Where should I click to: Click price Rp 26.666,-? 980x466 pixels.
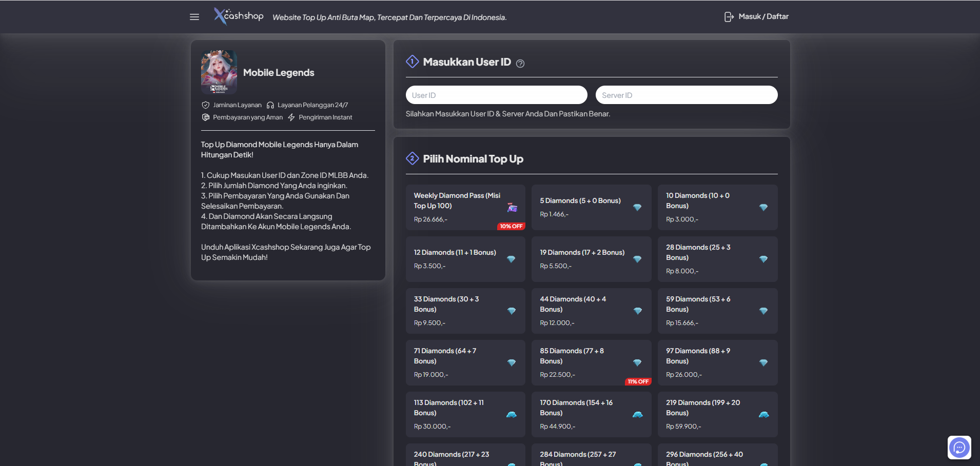[x=430, y=219]
